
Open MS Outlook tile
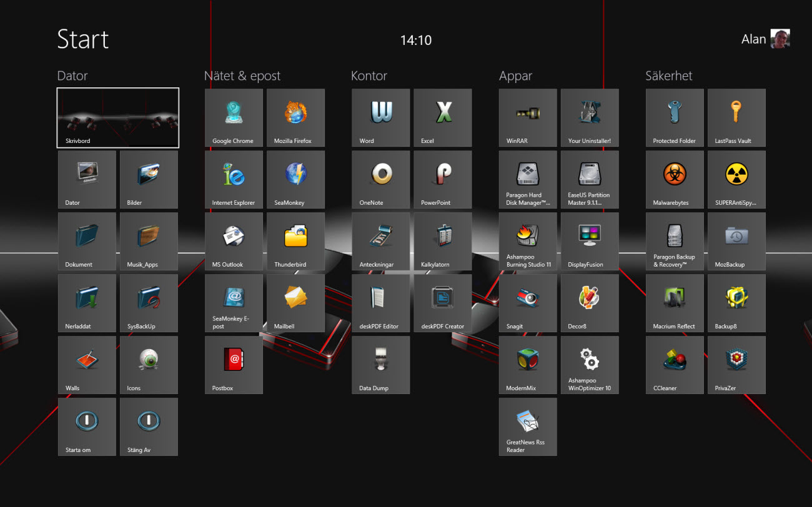point(234,241)
